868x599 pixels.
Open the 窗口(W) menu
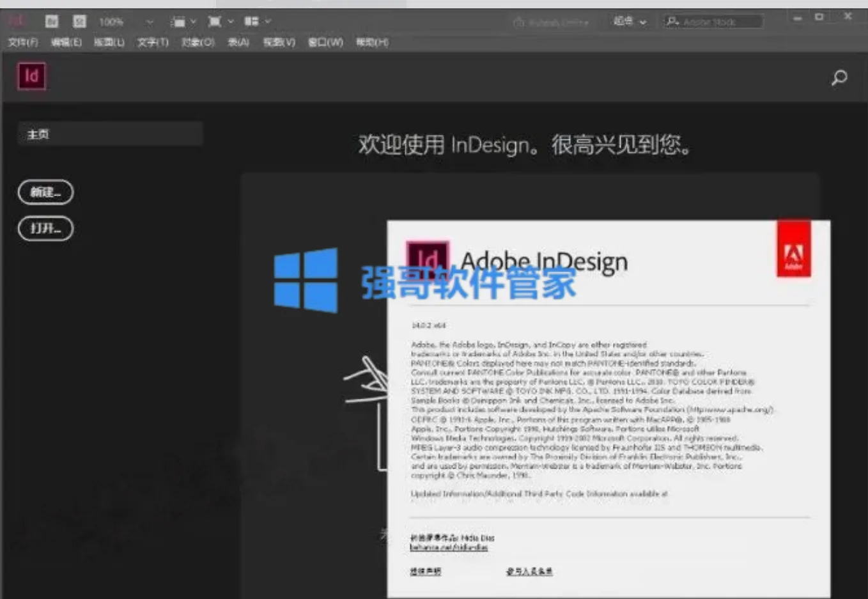(x=325, y=42)
